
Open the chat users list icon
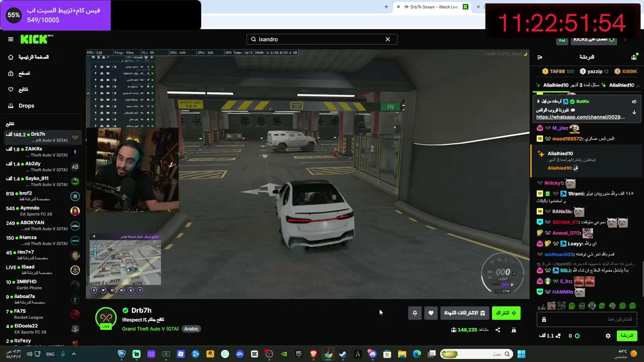(x=634, y=57)
